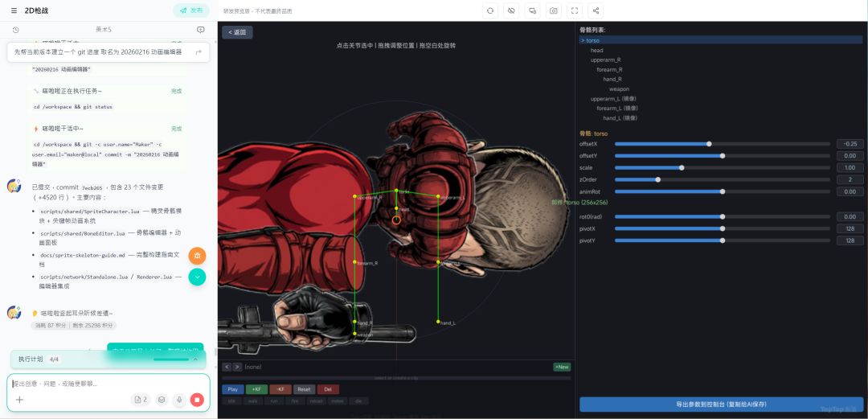The width and height of the screenshot is (868, 419).
Task: Open the share icon in preview toolbar
Action: coord(596,10)
